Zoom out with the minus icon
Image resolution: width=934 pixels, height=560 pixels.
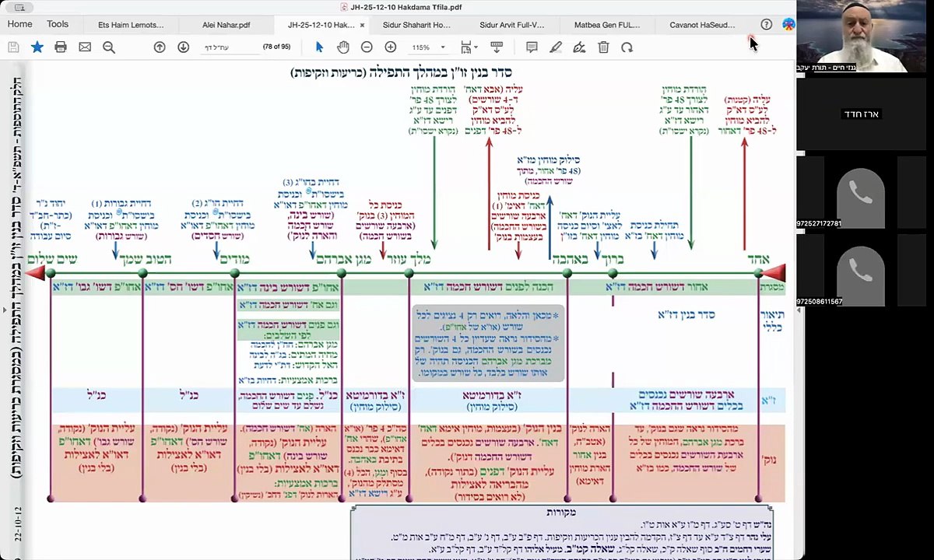pos(367,47)
